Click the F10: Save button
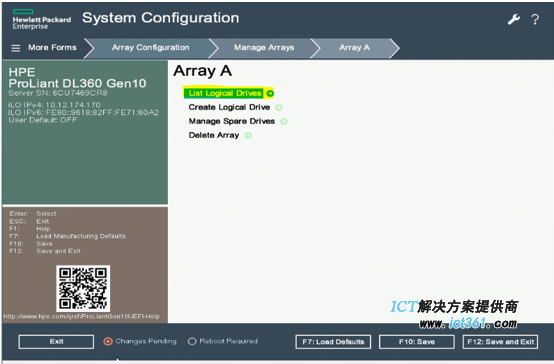554x364 pixels. point(417,342)
